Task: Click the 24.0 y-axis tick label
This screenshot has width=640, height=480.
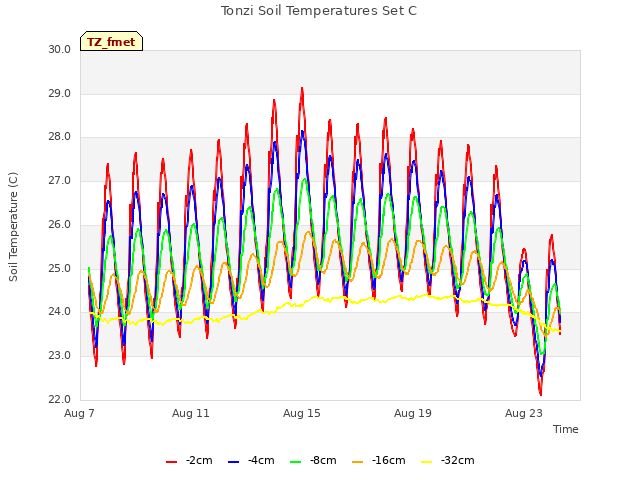Action: click(x=60, y=312)
